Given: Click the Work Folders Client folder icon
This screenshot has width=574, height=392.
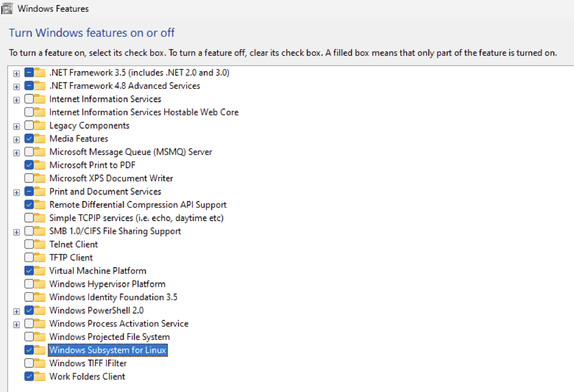Looking at the screenshot, I should click(40, 377).
